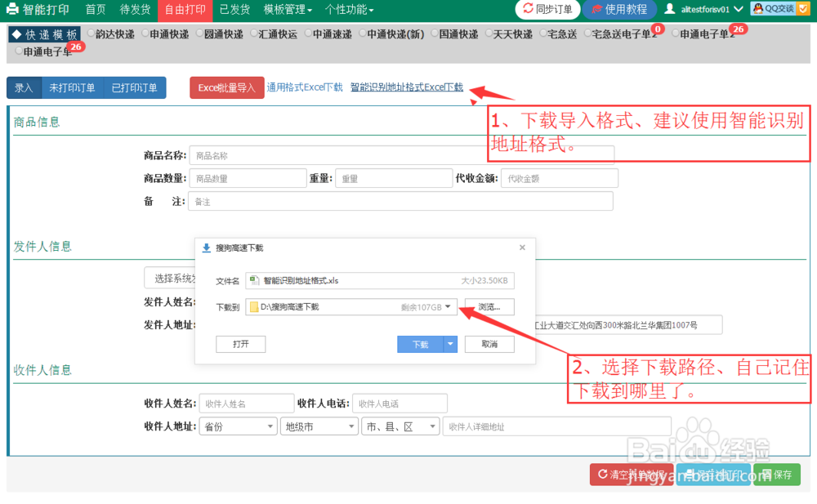817x504 pixels.
Task: Focus the 商品名称 input field
Action: tap(402, 155)
